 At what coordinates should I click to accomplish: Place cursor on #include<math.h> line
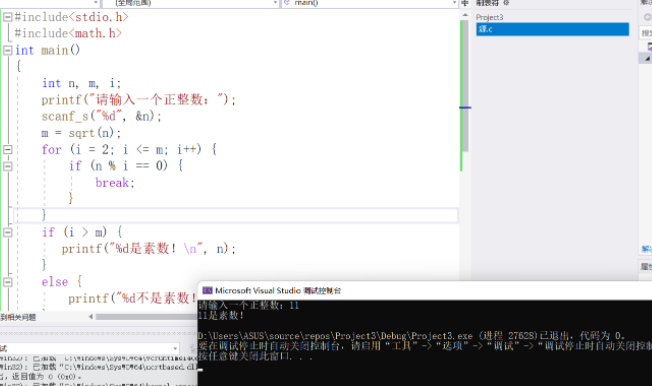pos(68,33)
